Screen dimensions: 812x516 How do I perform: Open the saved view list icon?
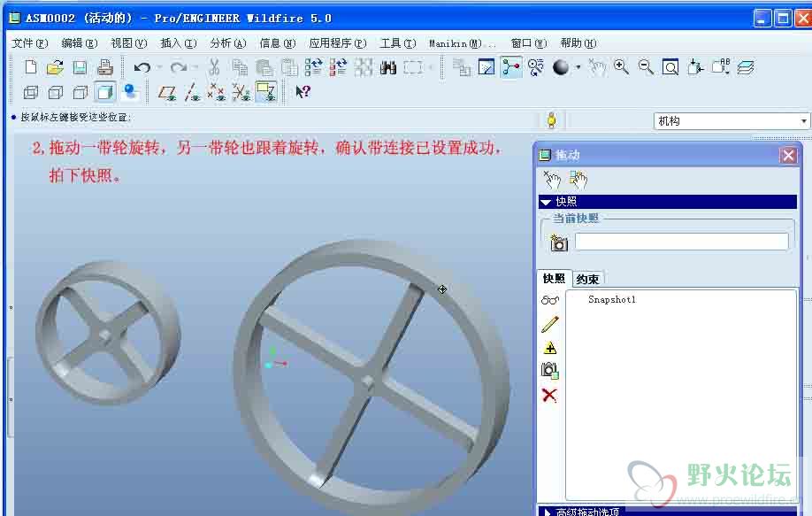720,67
